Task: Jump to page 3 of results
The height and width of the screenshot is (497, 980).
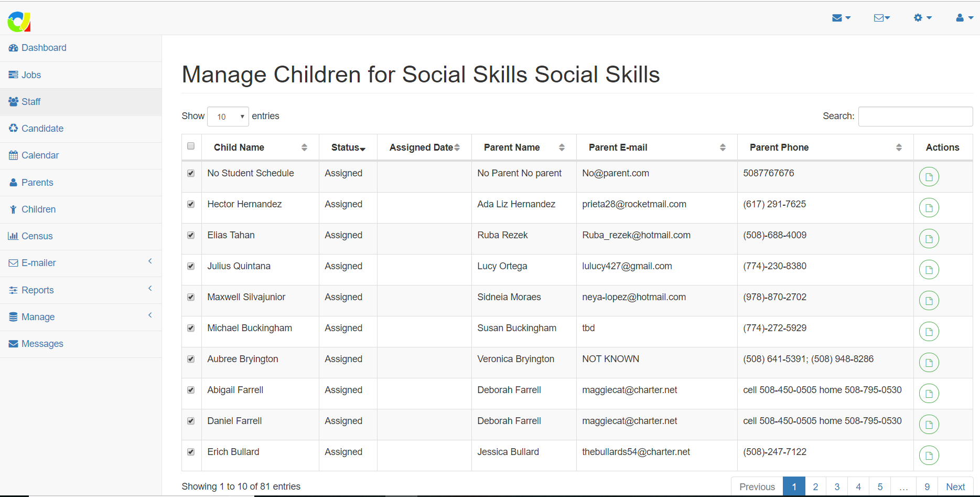Action: tap(836, 487)
